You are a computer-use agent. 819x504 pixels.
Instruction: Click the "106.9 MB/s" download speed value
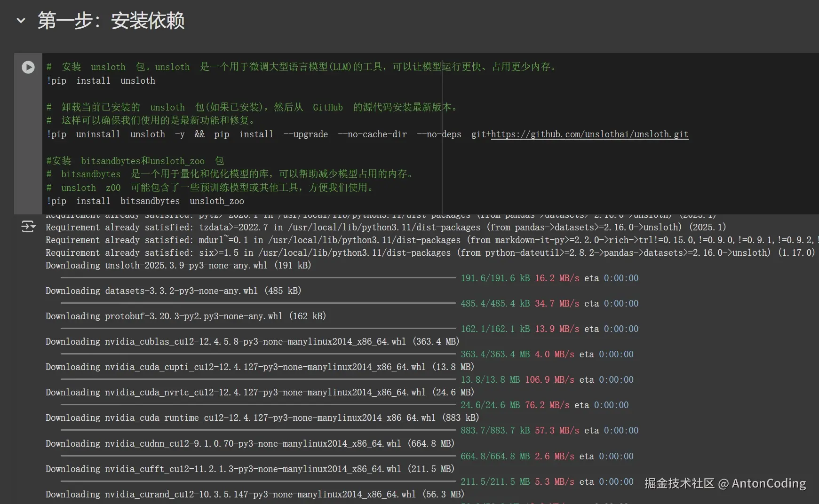[x=549, y=380]
